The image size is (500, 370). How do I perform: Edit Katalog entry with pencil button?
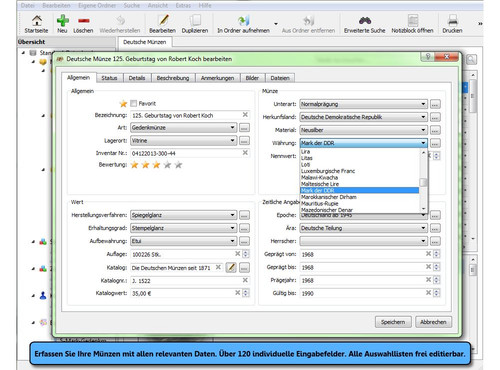tap(231, 267)
